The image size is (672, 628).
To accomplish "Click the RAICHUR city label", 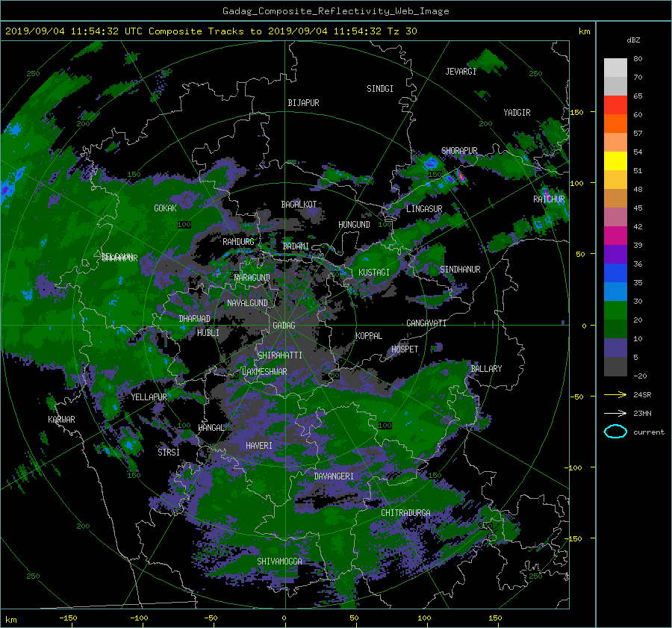I will (549, 199).
